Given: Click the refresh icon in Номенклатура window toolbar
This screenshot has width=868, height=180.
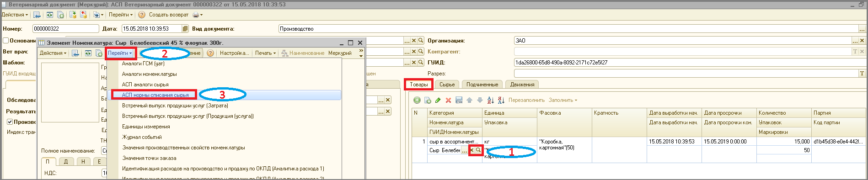Looking at the screenshot, I should click(88, 53).
